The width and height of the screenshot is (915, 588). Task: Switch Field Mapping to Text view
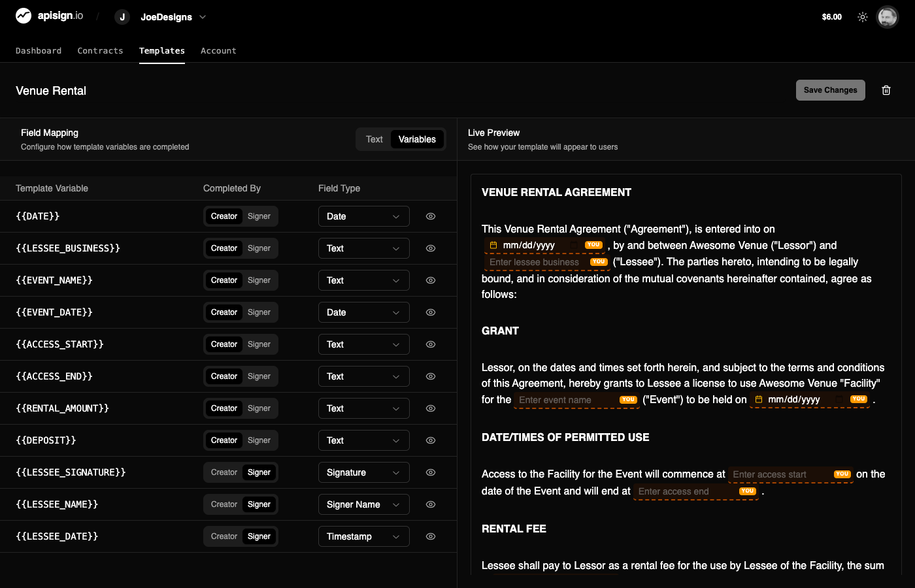coord(374,139)
